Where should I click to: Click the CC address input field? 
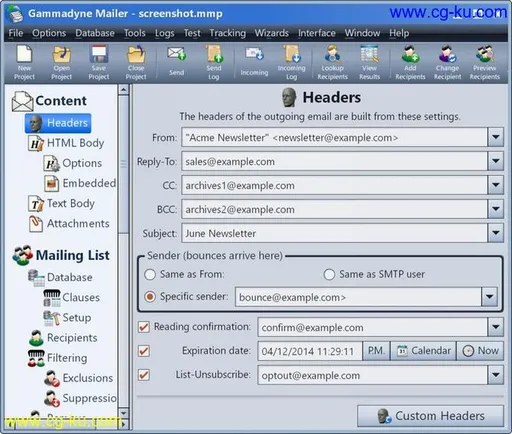pyautogui.click(x=334, y=185)
